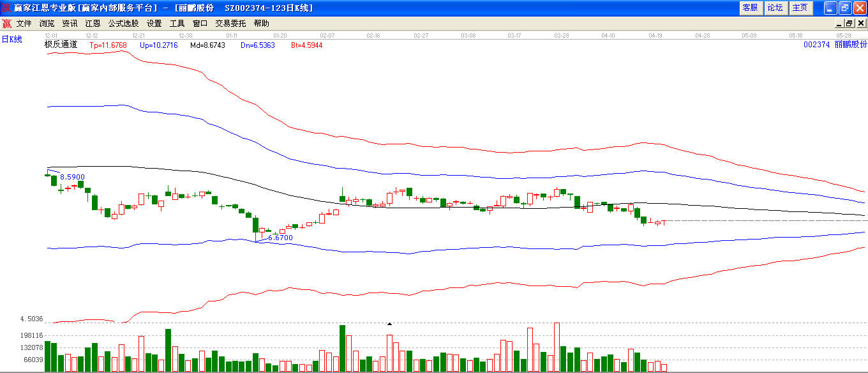Click the 客服 button
868x373 pixels.
[751, 8]
